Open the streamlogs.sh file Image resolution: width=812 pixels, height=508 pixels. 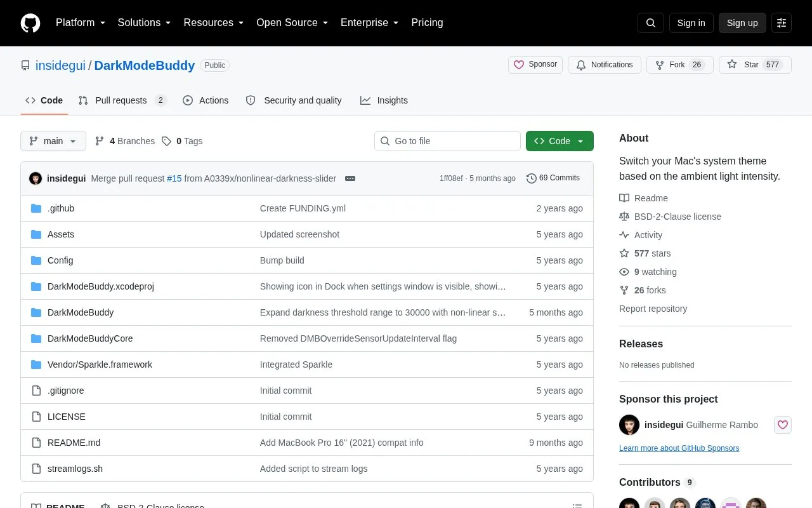pos(75,469)
